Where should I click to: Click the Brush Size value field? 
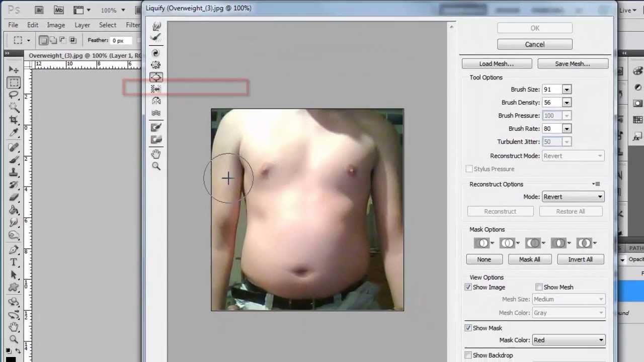(x=552, y=89)
